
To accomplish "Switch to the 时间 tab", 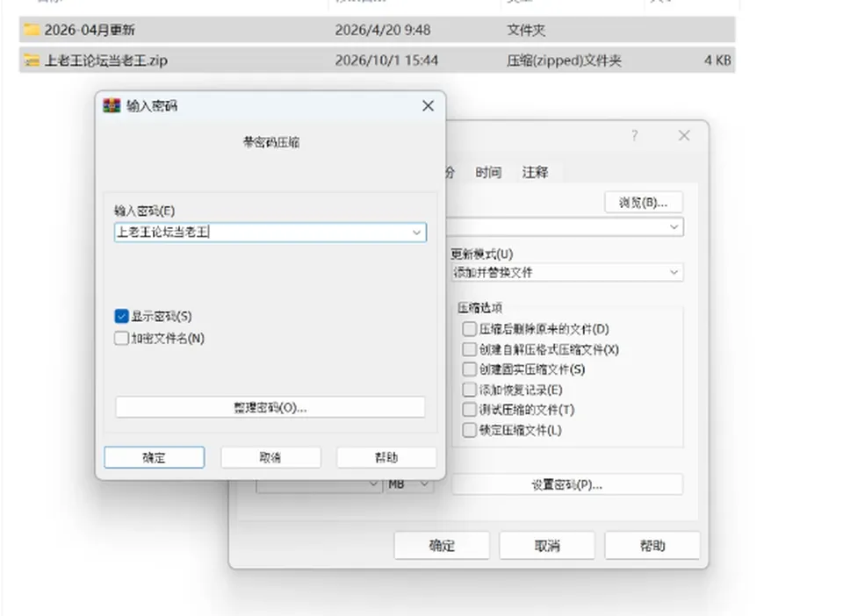I will click(x=488, y=172).
